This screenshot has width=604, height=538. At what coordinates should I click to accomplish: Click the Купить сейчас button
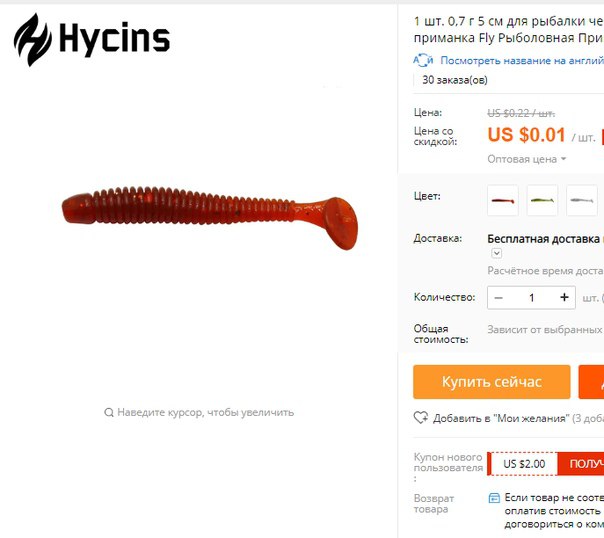pos(492,382)
